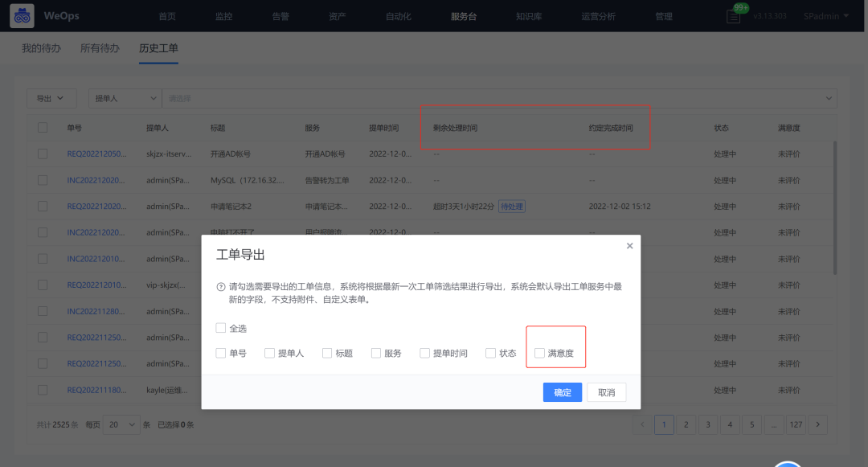The image size is (868, 467).
Task: Select the row checkbox for REQ202212050...
Action: (x=43, y=154)
